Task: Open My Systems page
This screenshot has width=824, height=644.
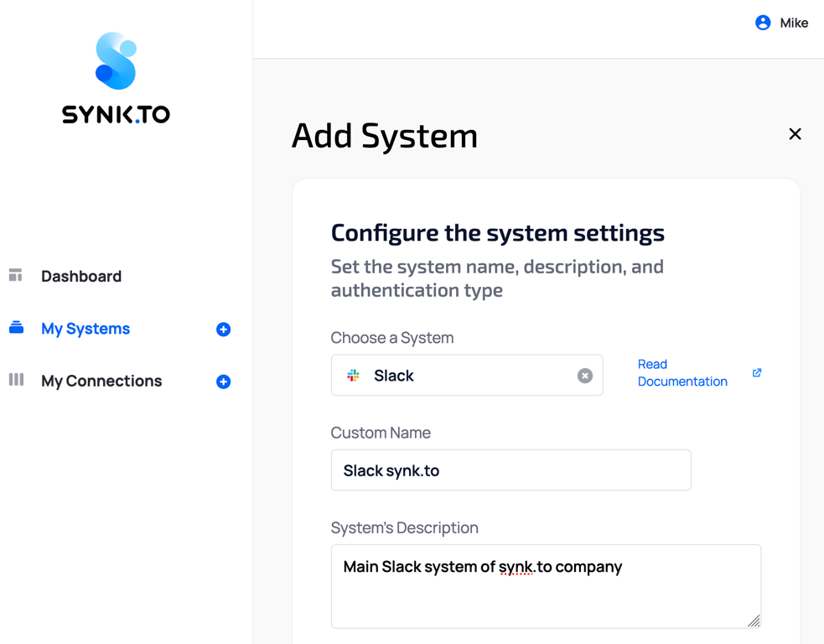Action: click(86, 329)
